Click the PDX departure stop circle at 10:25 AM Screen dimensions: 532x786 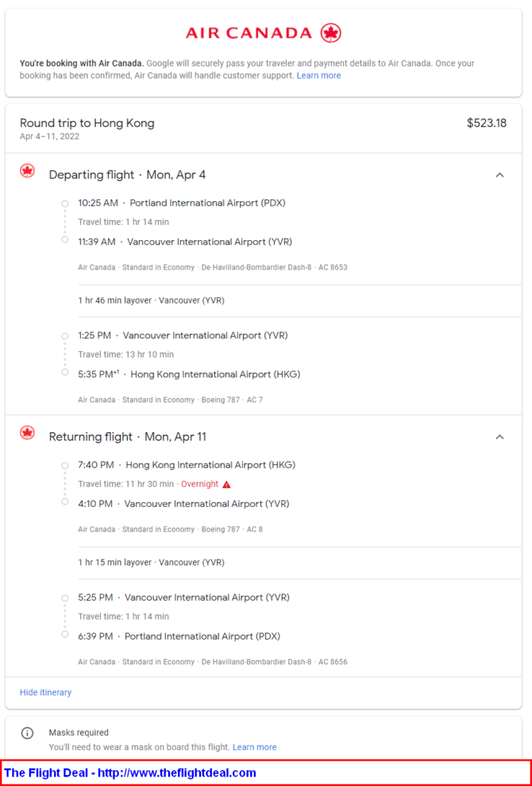pyautogui.click(x=64, y=203)
